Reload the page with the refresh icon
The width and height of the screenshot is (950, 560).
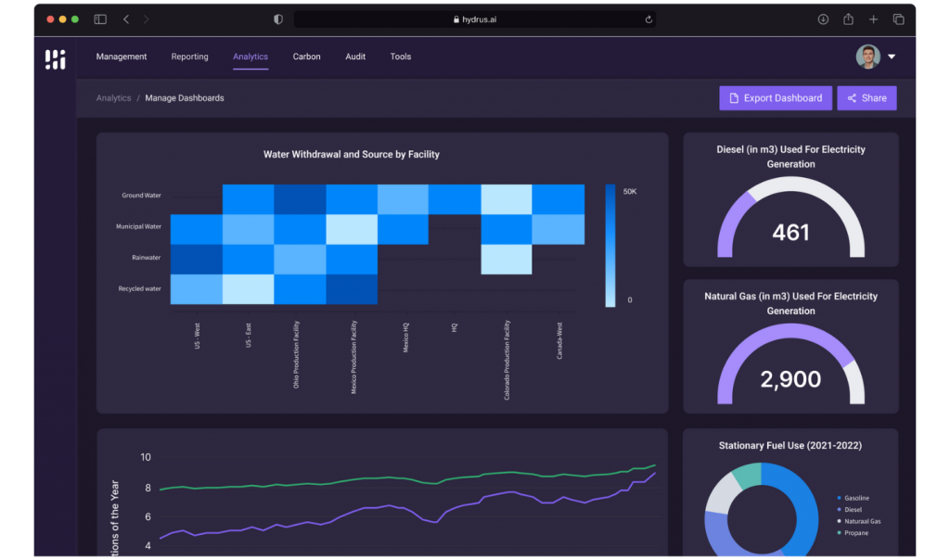[x=648, y=19]
